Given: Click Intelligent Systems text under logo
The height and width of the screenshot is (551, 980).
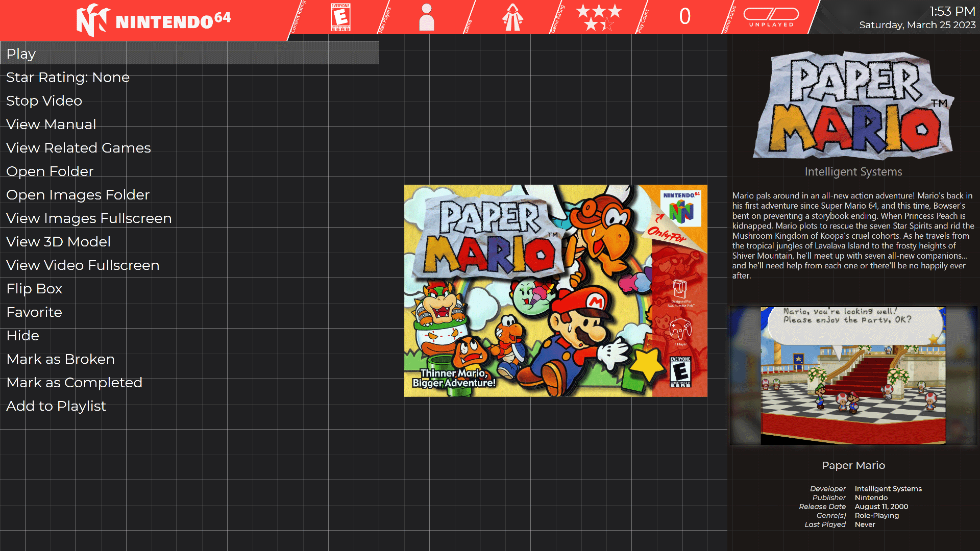Looking at the screenshot, I should tap(853, 172).
